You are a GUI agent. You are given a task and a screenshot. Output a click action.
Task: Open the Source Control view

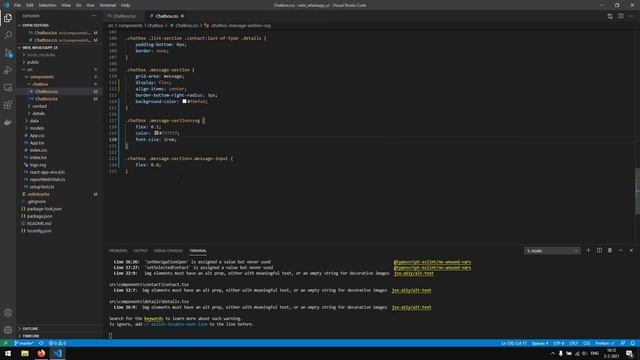pos(8,53)
